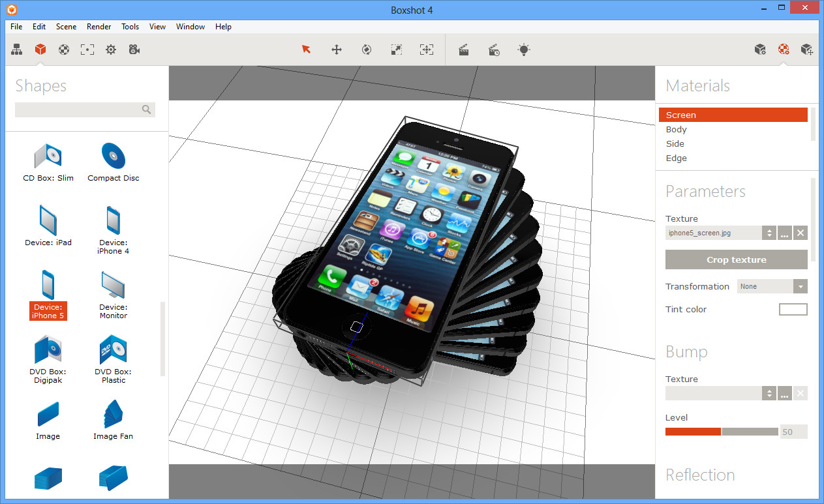Image resolution: width=824 pixels, height=504 pixels.
Task: Open the Tint color swatch
Action: [x=793, y=310]
